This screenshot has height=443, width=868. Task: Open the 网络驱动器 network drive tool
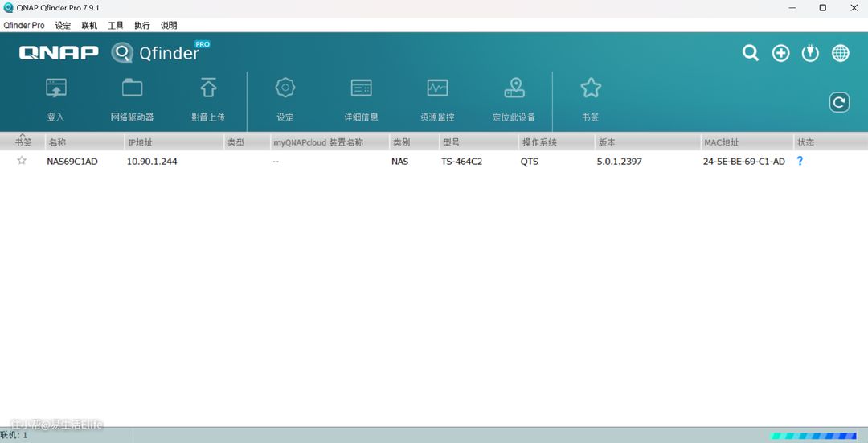point(132,88)
